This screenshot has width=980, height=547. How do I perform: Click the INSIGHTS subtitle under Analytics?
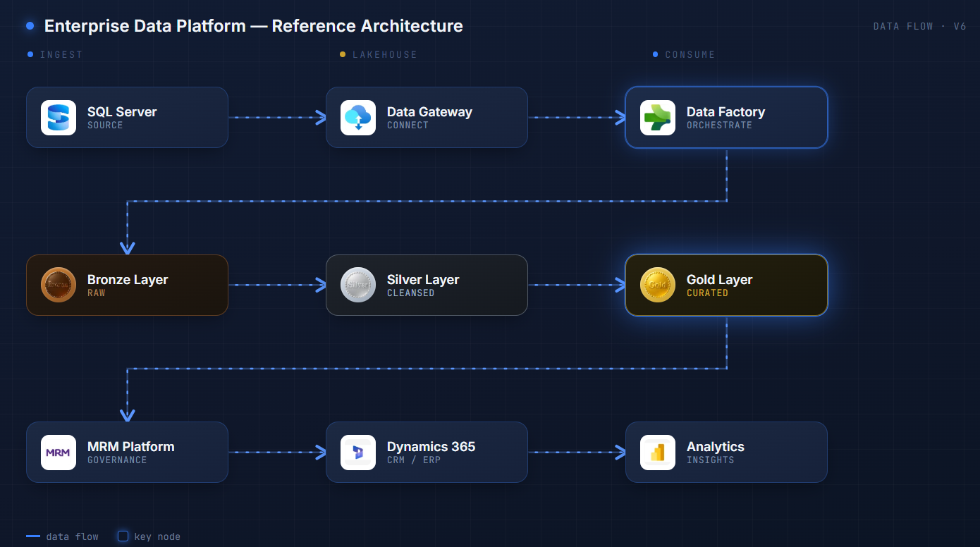pos(710,460)
